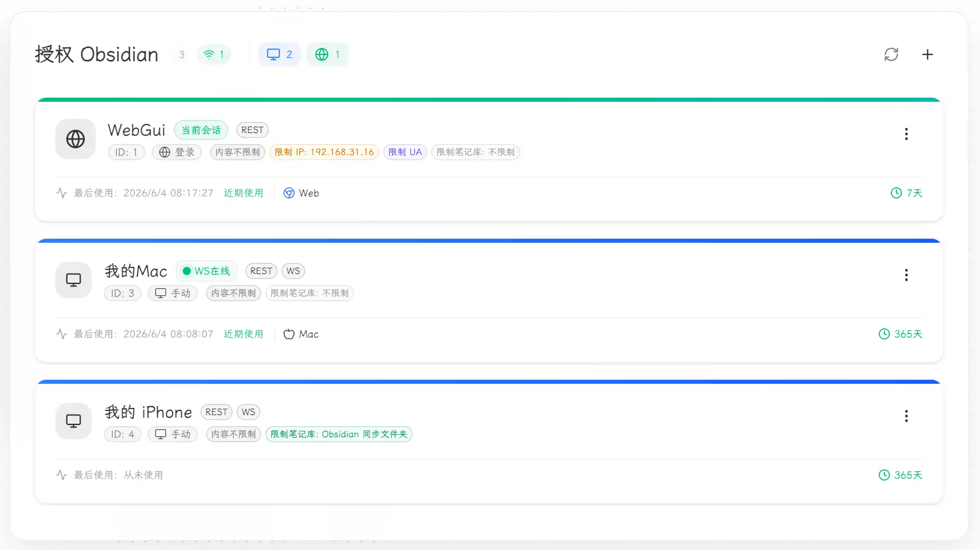Click the WS tag on 我的Mac

293,271
